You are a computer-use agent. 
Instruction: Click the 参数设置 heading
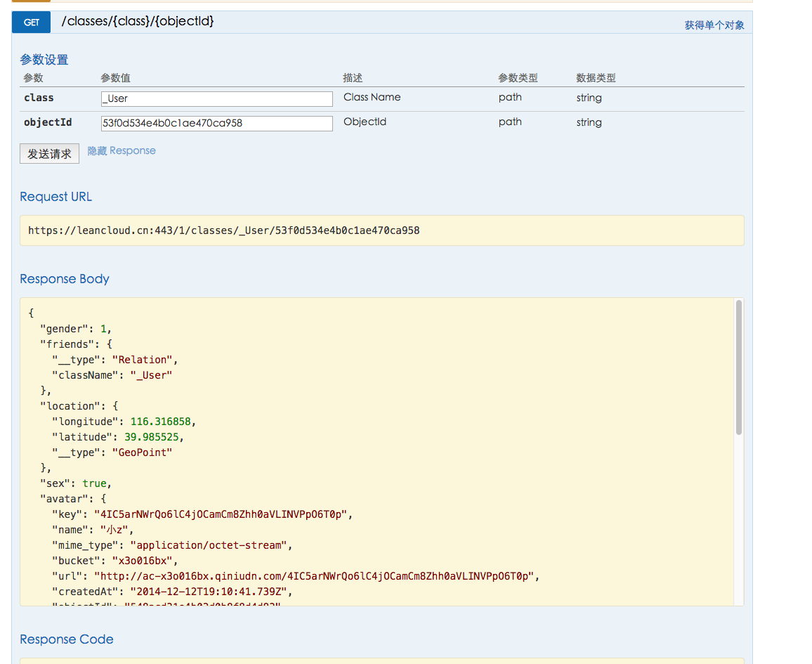44,60
